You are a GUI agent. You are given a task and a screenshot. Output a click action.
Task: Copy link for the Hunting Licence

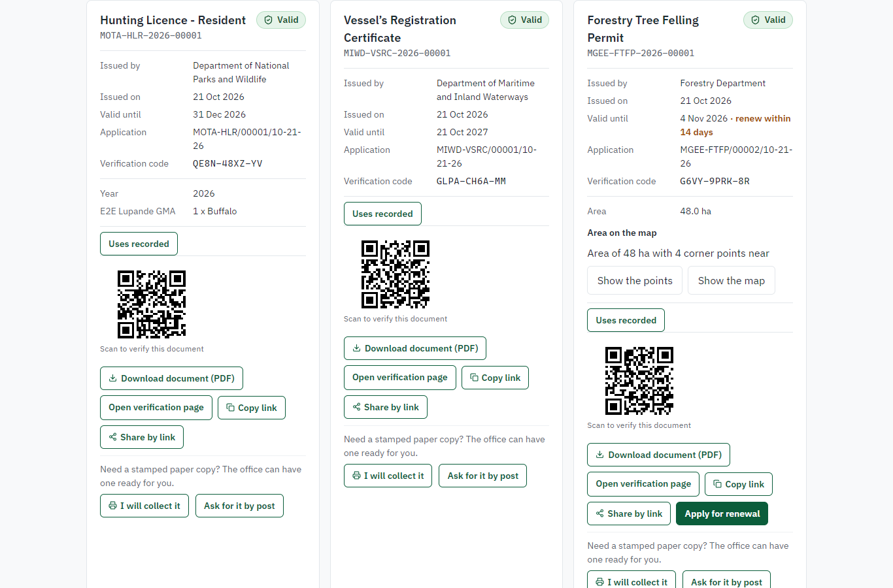pyautogui.click(x=252, y=408)
